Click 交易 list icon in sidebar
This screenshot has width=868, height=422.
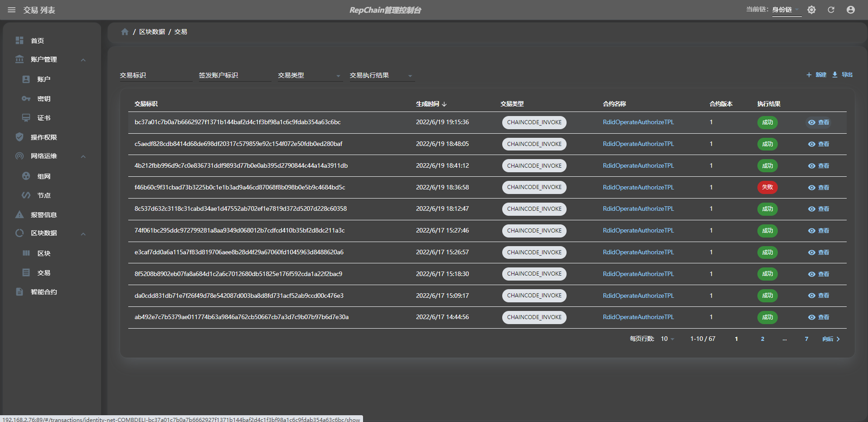click(x=26, y=272)
